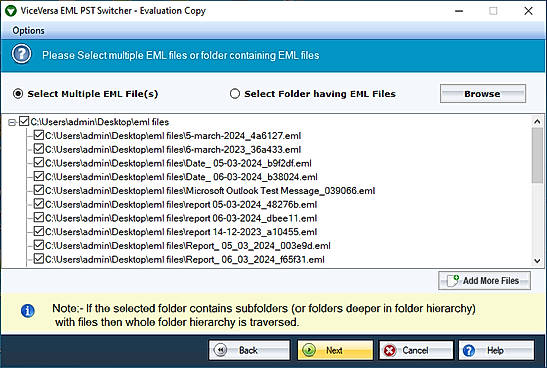Choose Select Folder having EML Files radio button
The height and width of the screenshot is (368, 547).
click(235, 94)
